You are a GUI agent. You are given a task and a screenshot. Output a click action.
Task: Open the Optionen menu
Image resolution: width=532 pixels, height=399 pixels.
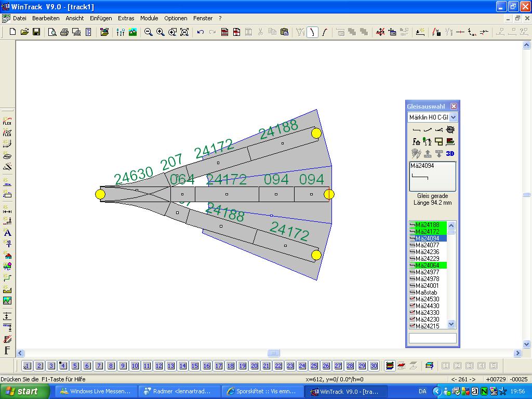pos(176,18)
